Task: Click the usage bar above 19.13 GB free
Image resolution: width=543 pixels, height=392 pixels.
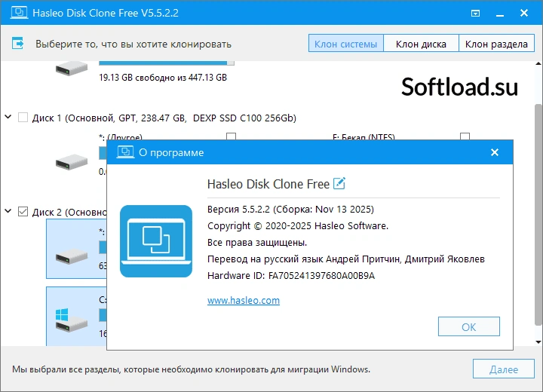Action: [x=167, y=63]
